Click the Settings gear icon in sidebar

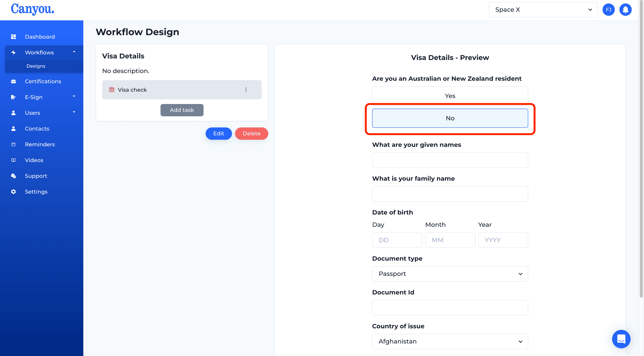[x=13, y=192]
